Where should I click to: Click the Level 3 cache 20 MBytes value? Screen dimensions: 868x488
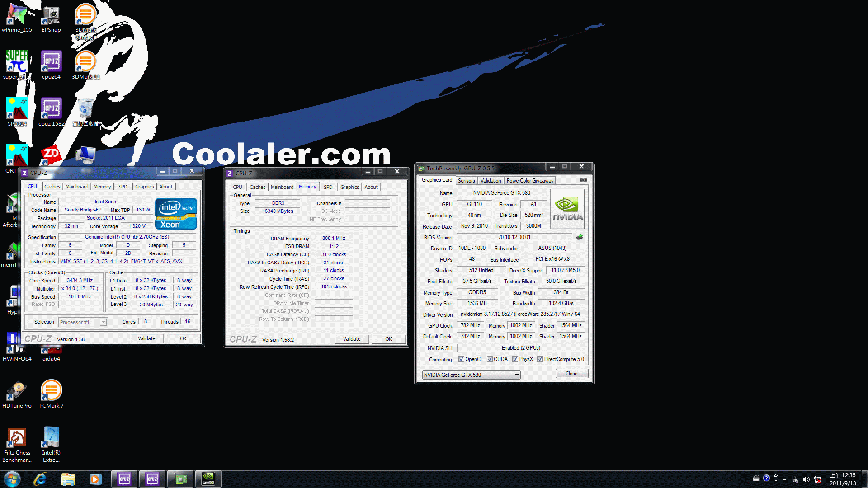coord(151,305)
